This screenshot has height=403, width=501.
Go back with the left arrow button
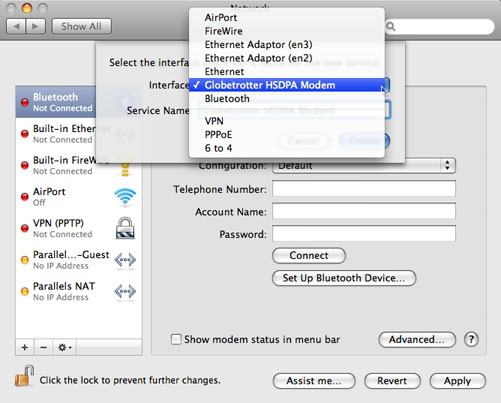pyautogui.click(x=16, y=26)
